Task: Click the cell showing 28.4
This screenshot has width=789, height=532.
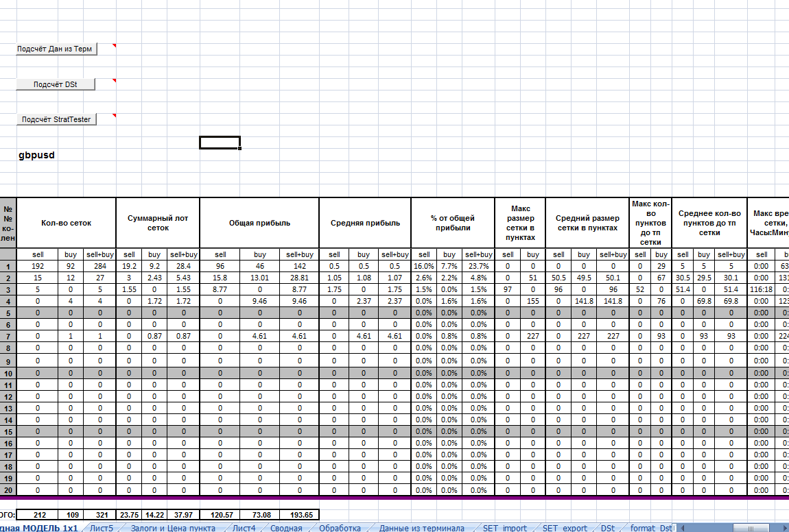Action: pyautogui.click(x=184, y=266)
